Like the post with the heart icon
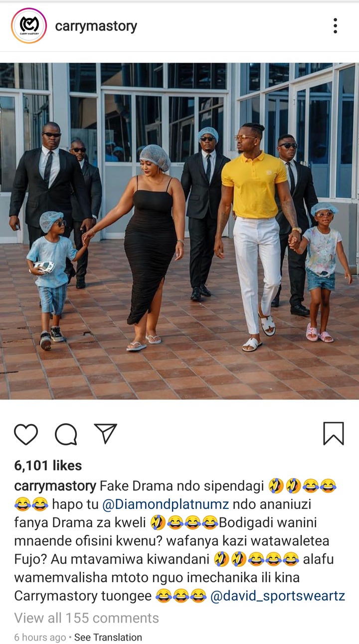 point(26,434)
